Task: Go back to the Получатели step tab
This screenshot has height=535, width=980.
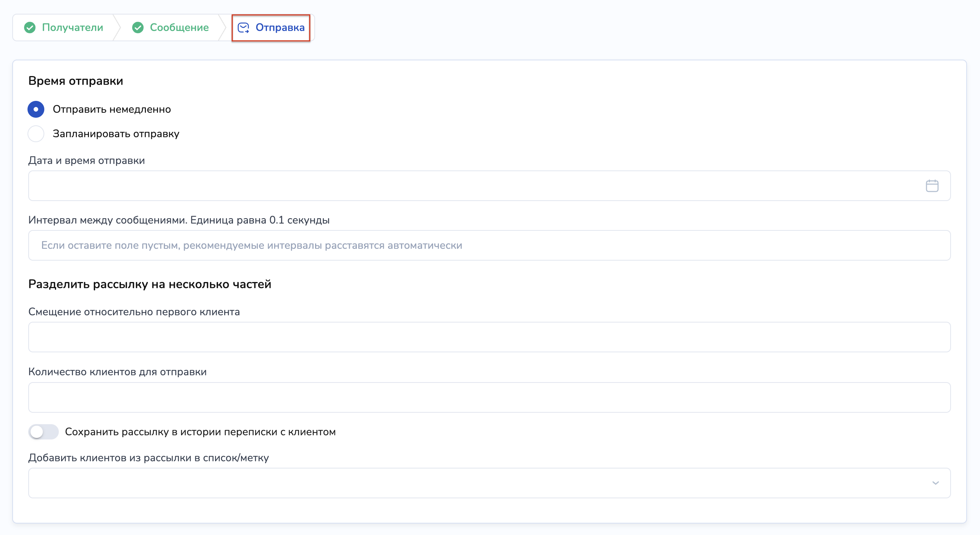Action: [x=73, y=28]
